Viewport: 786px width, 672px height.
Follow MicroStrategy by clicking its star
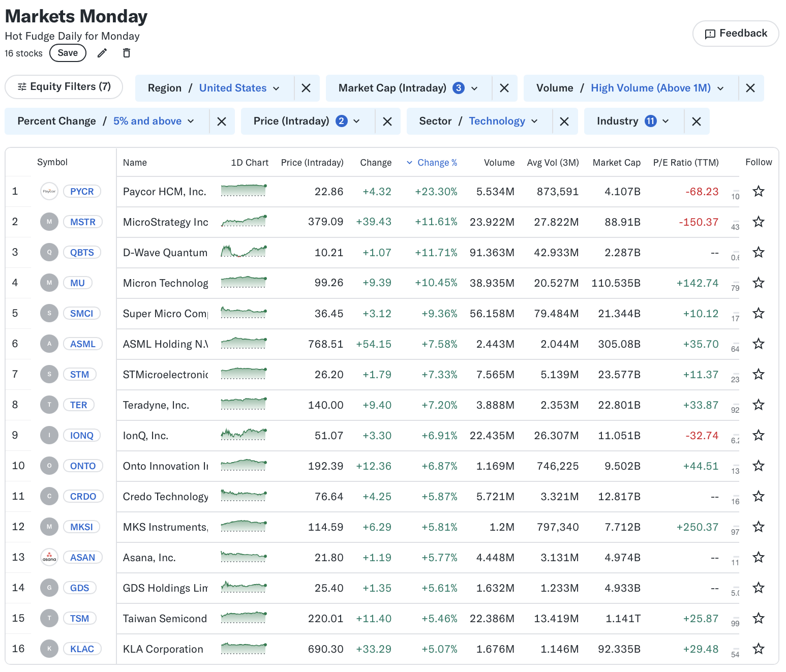pos(758,222)
